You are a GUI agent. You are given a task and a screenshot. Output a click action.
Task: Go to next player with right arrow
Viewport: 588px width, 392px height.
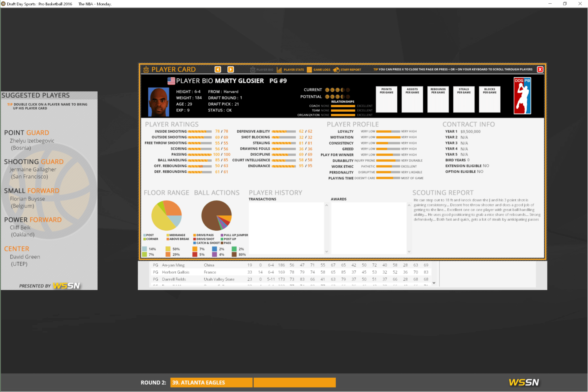(231, 69)
